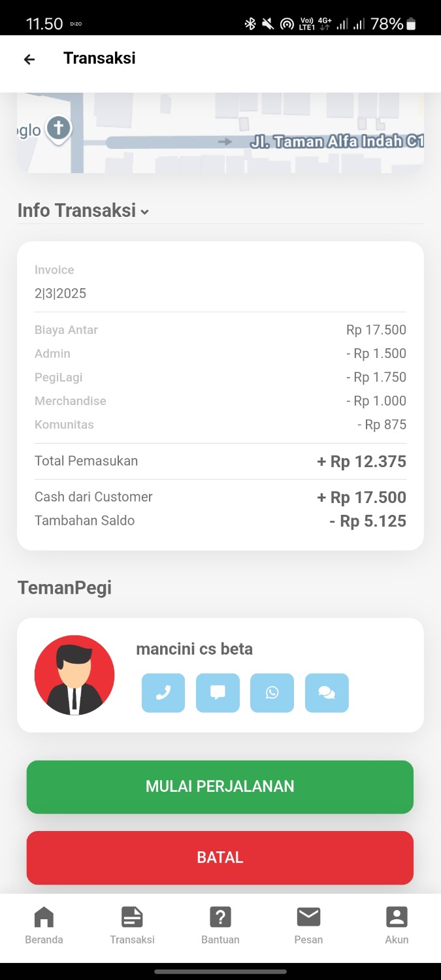The image size is (441, 980).
Task: Tap the battery icon in status bar
Action: point(411,24)
